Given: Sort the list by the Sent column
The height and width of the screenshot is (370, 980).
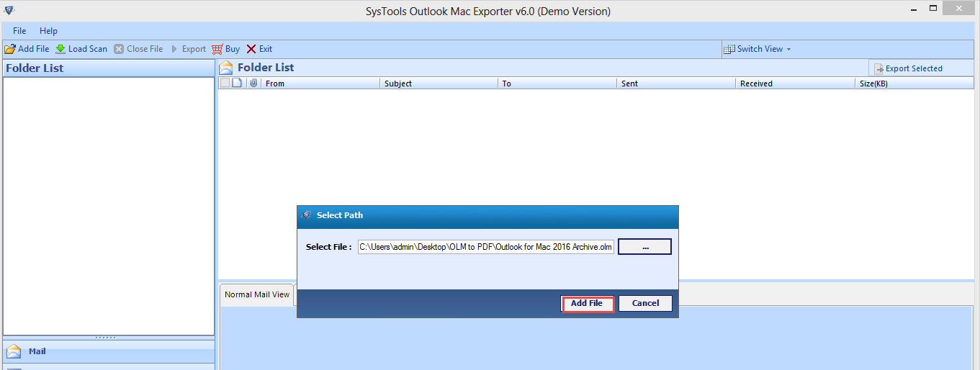Looking at the screenshot, I should (676, 84).
